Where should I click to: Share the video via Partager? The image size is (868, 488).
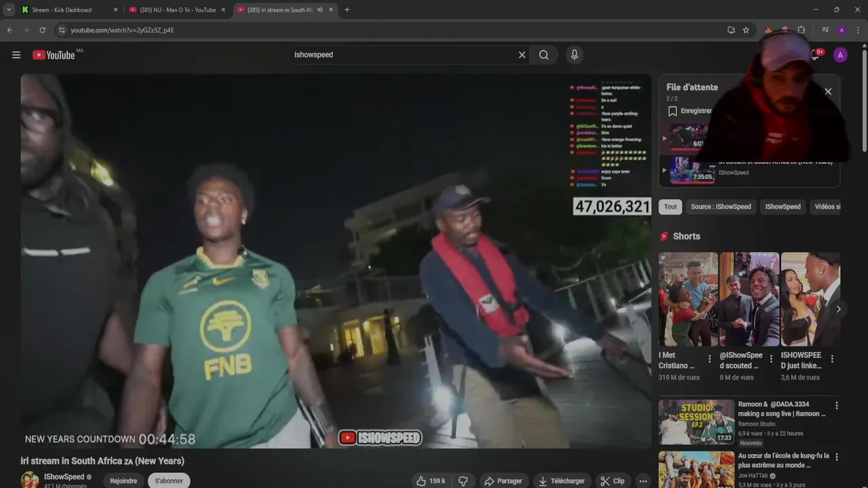tap(503, 481)
